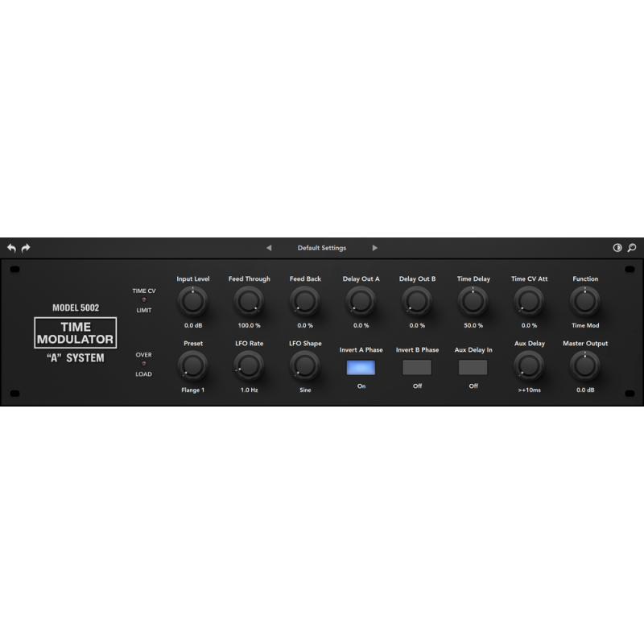644x644 pixels.
Task: Open the zoom magnifier icon
Action: (x=632, y=247)
